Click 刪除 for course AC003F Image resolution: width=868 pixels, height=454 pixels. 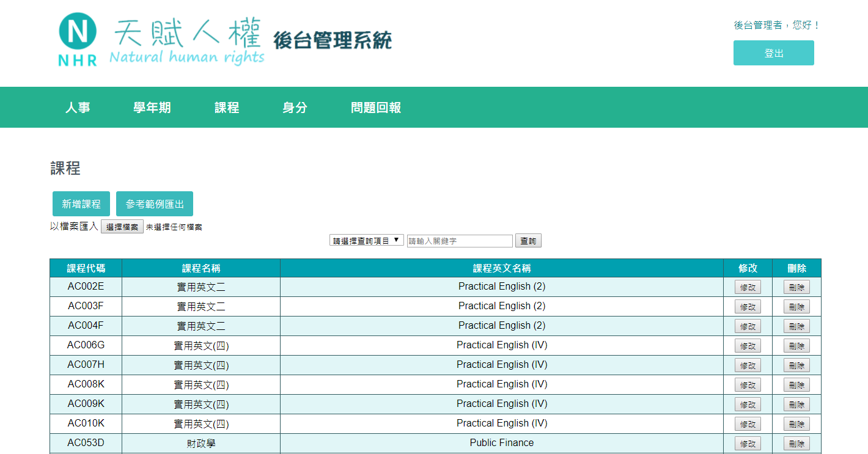(796, 307)
